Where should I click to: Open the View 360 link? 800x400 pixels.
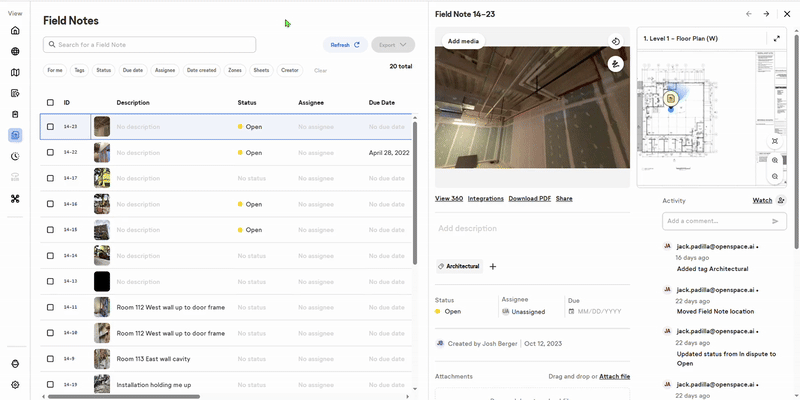(x=449, y=198)
